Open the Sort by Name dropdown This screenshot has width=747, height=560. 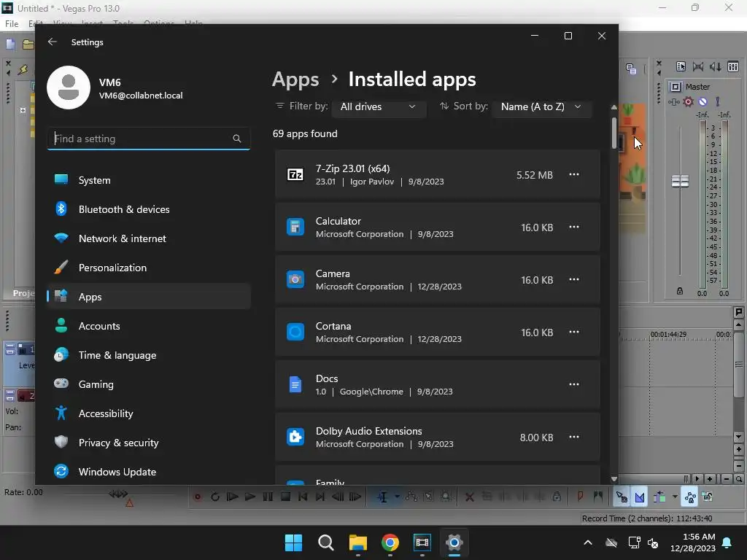coord(541,106)
